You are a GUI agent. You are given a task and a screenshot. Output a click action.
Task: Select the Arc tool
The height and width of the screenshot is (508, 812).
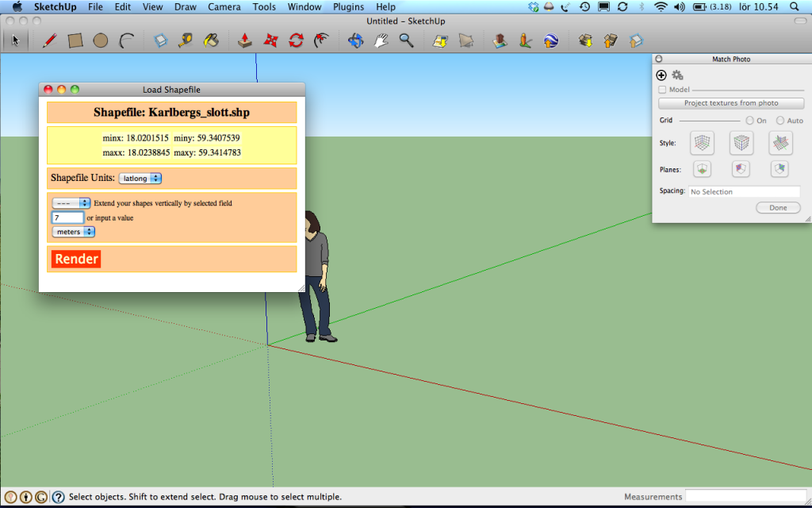[126, 40]
